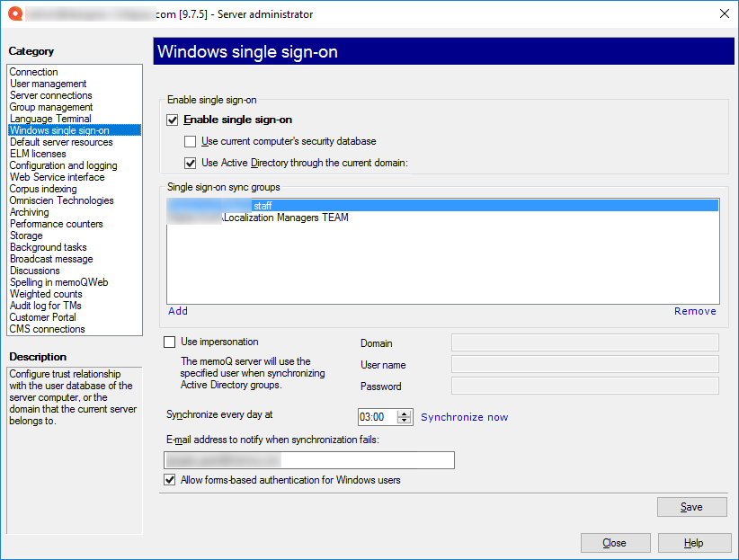739x560 pixels.
Task: Increase synchronization time using the up spinner
Action: (405, 413)
